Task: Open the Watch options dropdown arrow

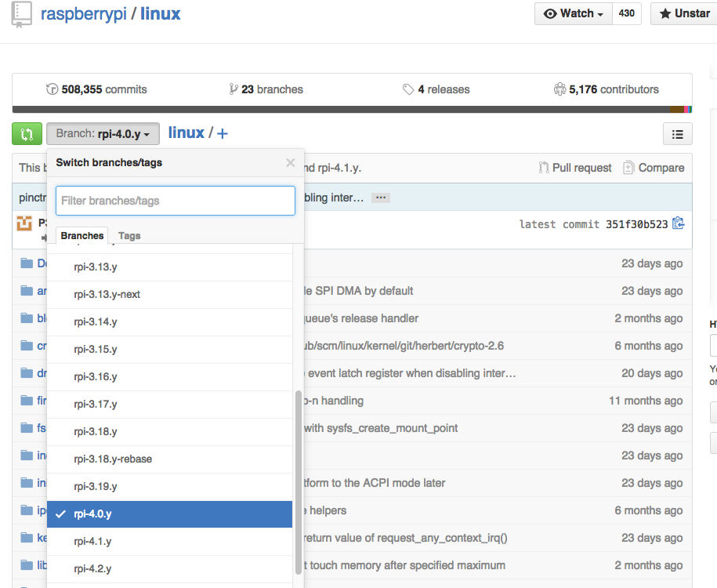Action: [x=599, y=13]
